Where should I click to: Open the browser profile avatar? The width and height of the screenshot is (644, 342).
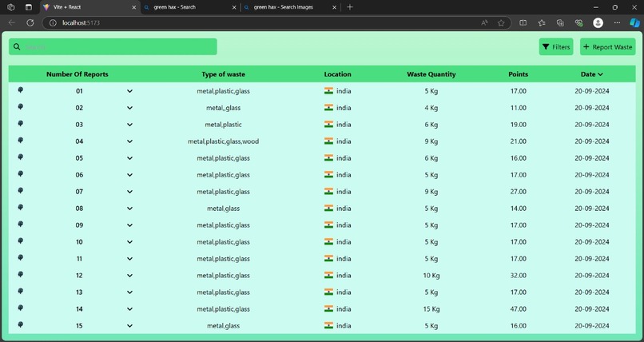pos(598,23)
